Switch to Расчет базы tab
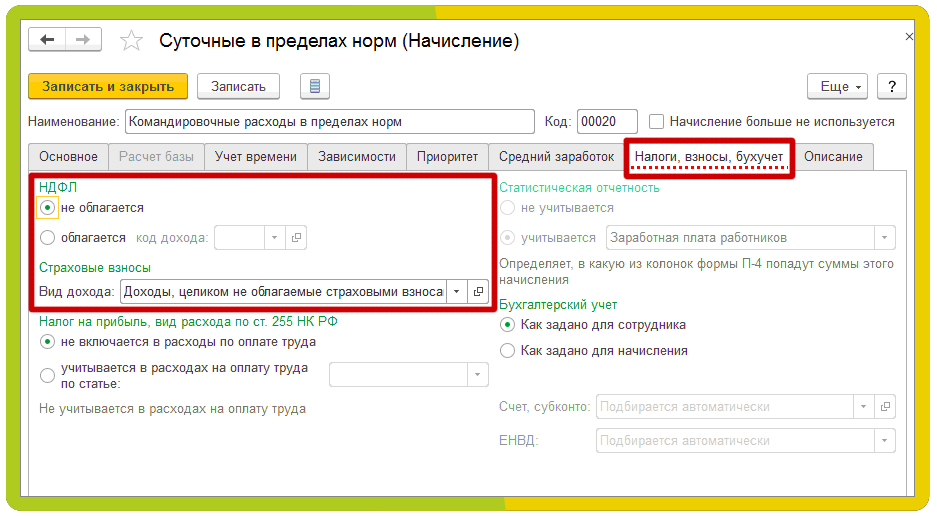 [156, 157]
